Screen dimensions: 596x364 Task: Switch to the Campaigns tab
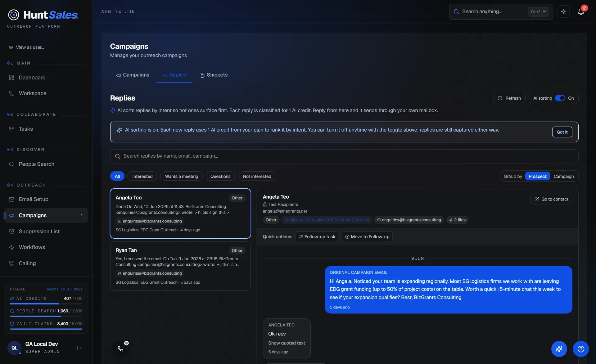click(133, 75)
